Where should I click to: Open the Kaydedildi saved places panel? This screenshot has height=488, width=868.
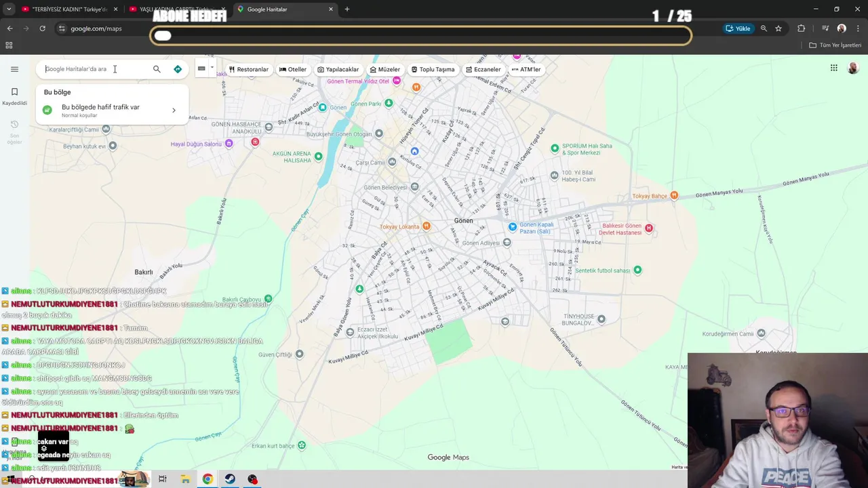coord(14,96)
